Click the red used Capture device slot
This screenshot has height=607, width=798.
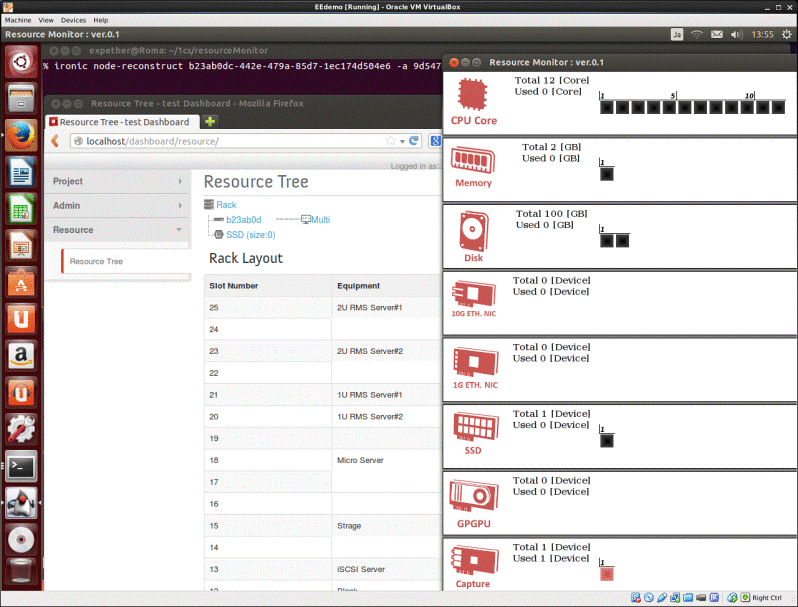pos(606,574)
